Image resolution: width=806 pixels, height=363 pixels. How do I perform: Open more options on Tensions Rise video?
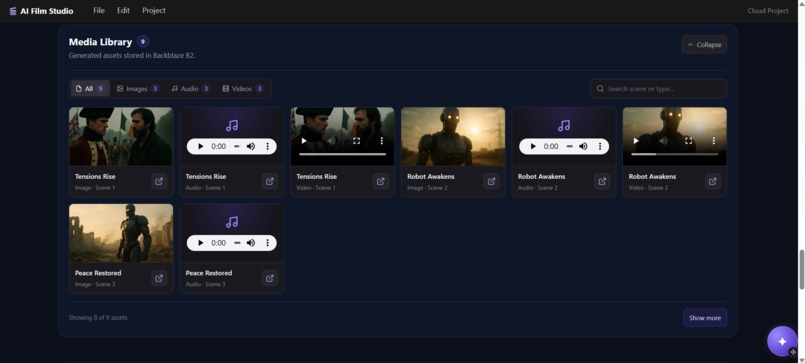(381, 140)
